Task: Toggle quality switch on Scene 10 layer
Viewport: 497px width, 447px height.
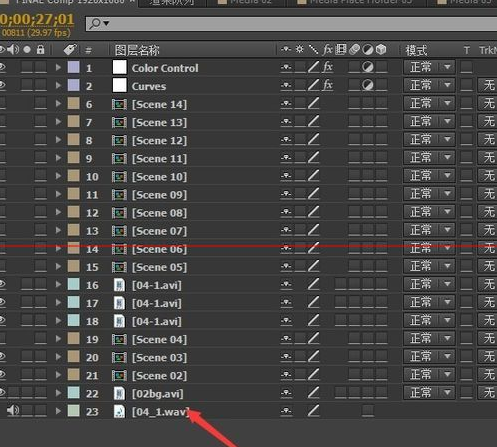Action: [313, 176]
